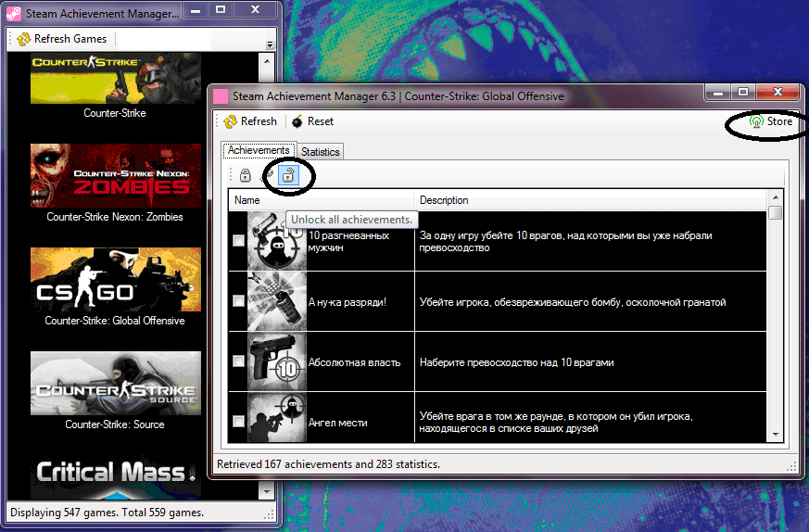Click the Description column header
809x532 pixels.
589,200
